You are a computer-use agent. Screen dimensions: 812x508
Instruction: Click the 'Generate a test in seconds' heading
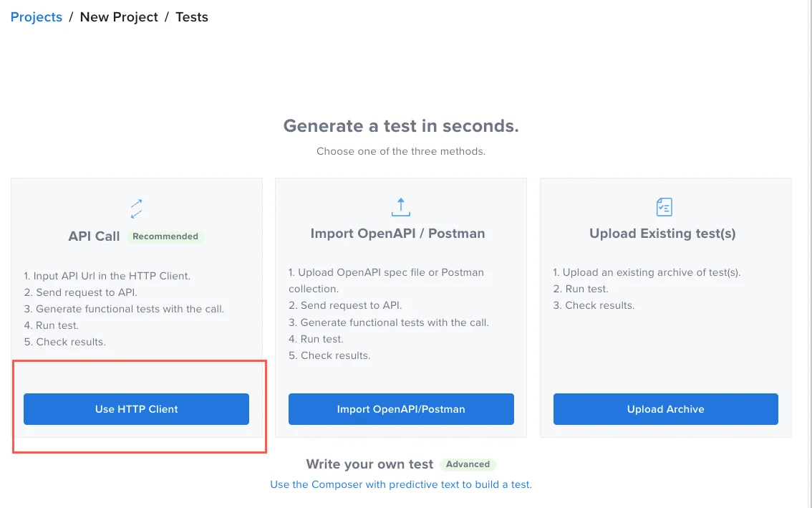(401, 126)
